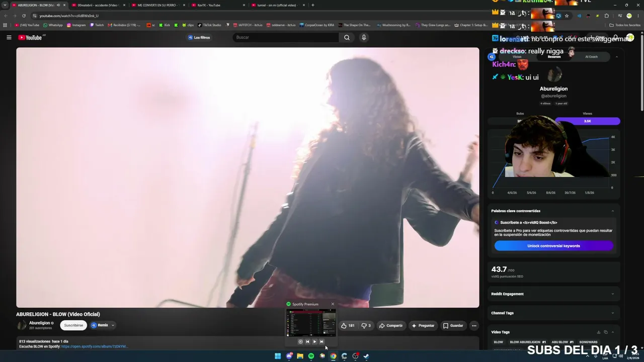Switch to Google Chrome on the taskbar
Image resolution: width=644 pixels, height=362 pixels.
(333, 356)
